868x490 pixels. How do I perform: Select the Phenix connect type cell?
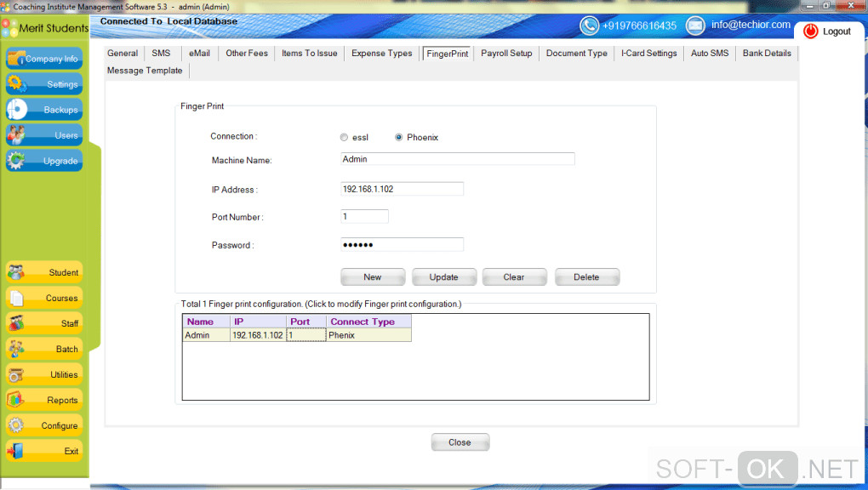tap(368, 335)
